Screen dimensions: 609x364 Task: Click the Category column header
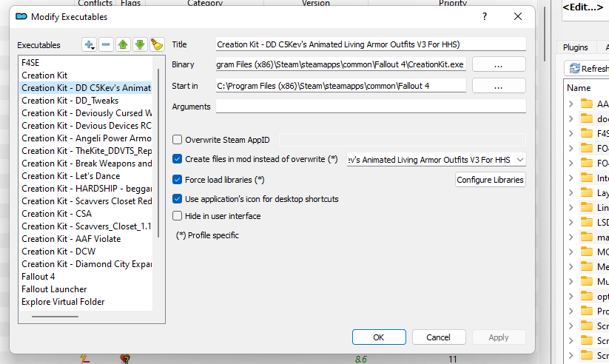pos(205,3)
